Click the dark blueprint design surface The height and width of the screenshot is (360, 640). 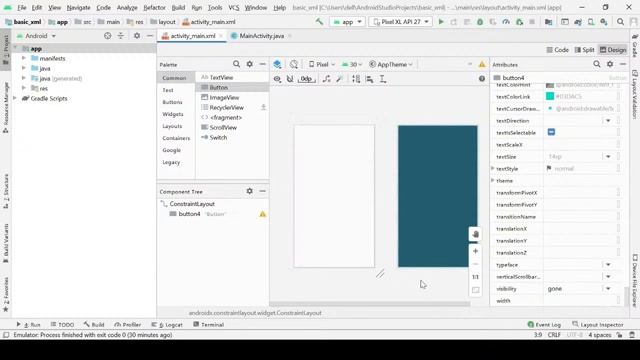[x=438, y=196]
